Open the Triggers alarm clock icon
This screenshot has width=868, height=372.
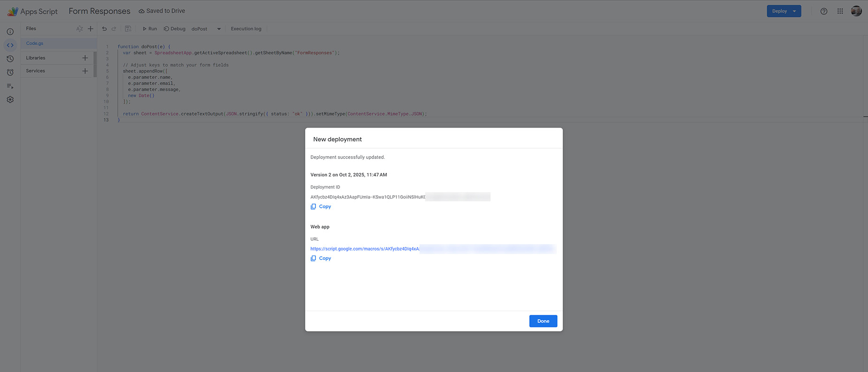point(10,72)
